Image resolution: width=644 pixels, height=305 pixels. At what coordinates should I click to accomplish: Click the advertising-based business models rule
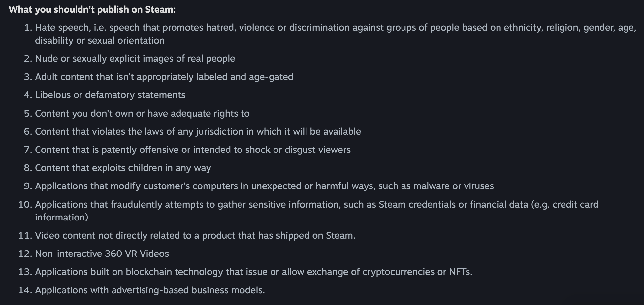[x=150, y=290]
